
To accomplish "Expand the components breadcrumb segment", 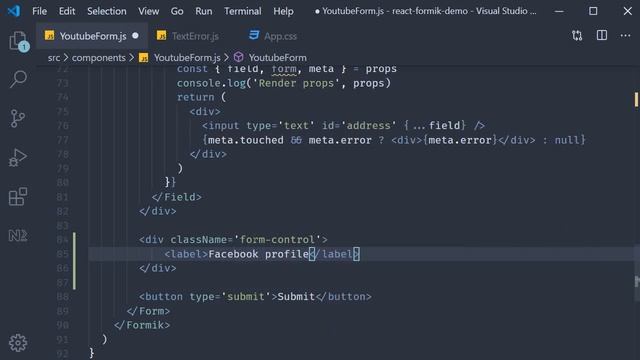I will (x=99, y=58).
